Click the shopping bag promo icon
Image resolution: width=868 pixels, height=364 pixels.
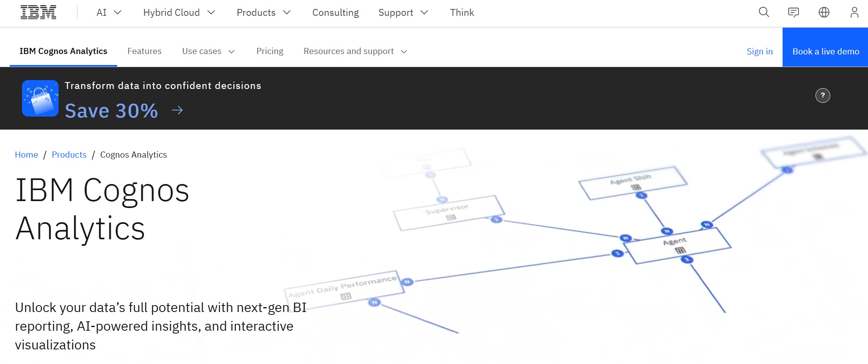pyautogui.click(x=39, y=98)
